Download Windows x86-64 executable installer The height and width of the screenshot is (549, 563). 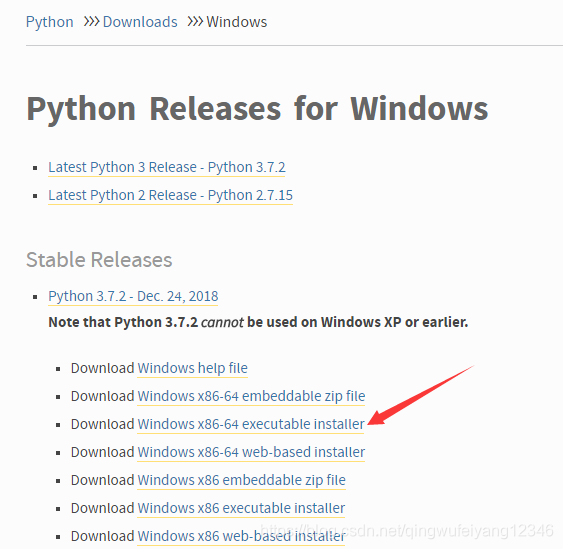click(x=251, y=424)
